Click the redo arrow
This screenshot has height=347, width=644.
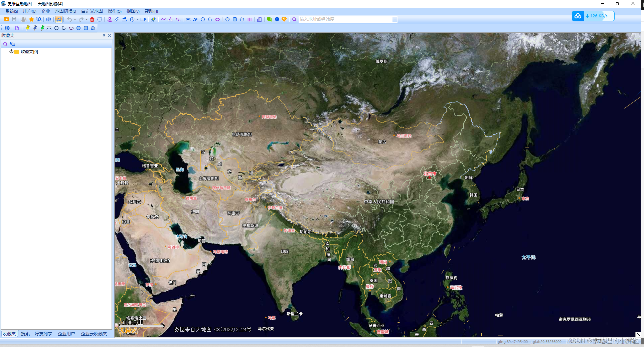point(81,19)
